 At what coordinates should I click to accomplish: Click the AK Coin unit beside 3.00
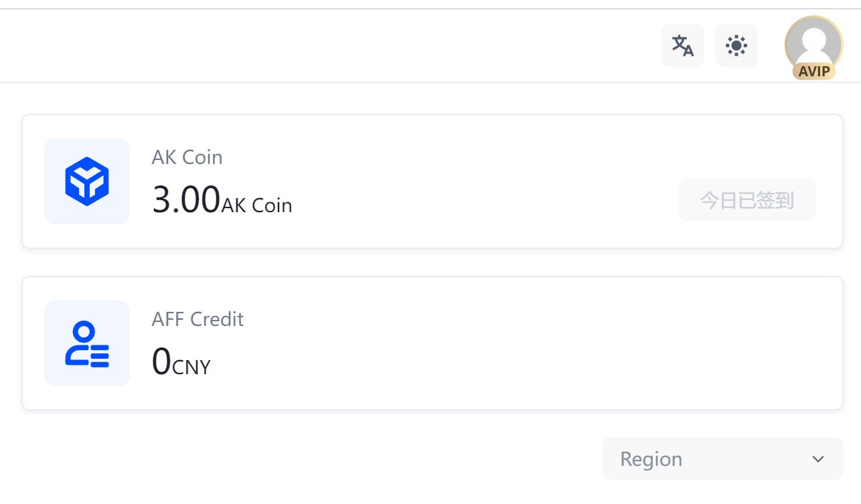pos(256,205)
